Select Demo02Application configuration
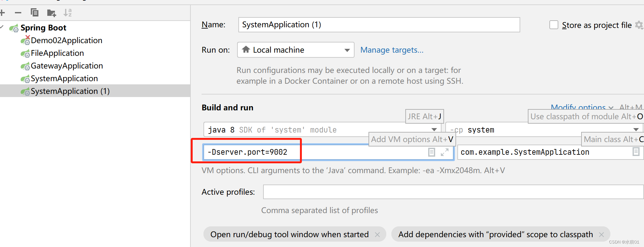 tap(66, 41)
